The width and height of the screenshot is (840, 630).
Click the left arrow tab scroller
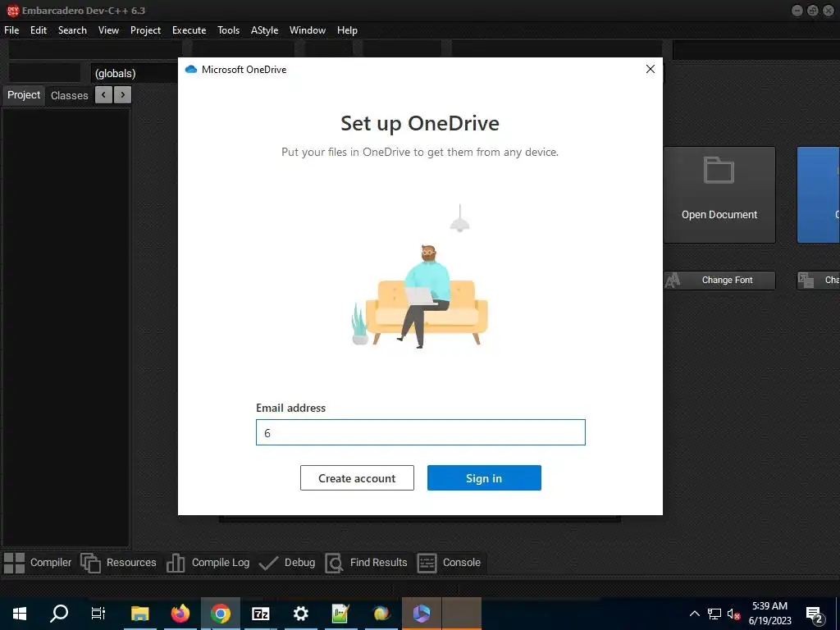(x=103, y=95)
